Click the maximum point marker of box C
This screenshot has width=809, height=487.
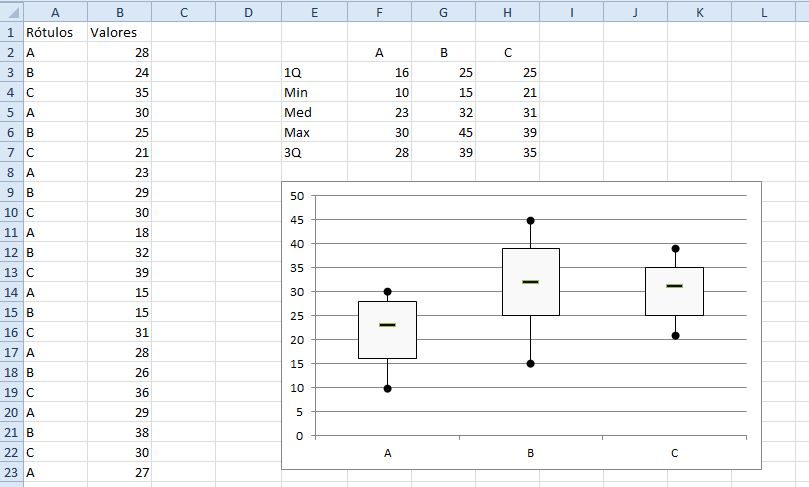(x=675, y=249)
